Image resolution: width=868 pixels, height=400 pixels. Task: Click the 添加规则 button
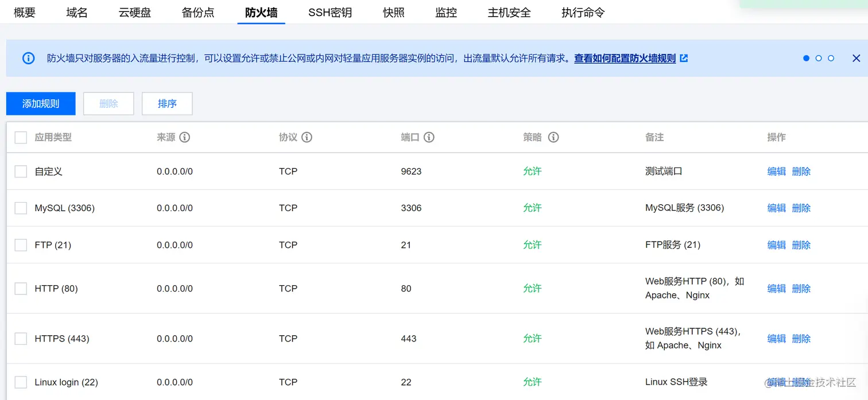(x=41, y=104)
